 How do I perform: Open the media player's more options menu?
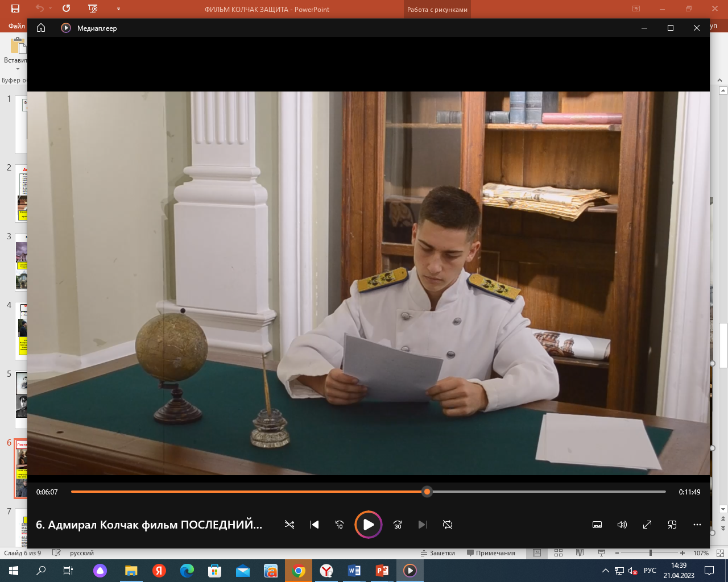[697, 525]
